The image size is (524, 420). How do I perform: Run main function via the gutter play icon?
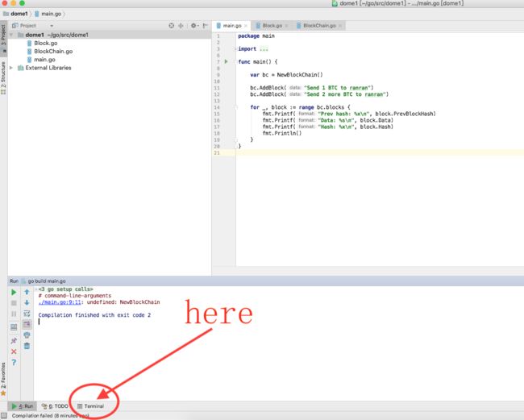(x=227, y=61)
